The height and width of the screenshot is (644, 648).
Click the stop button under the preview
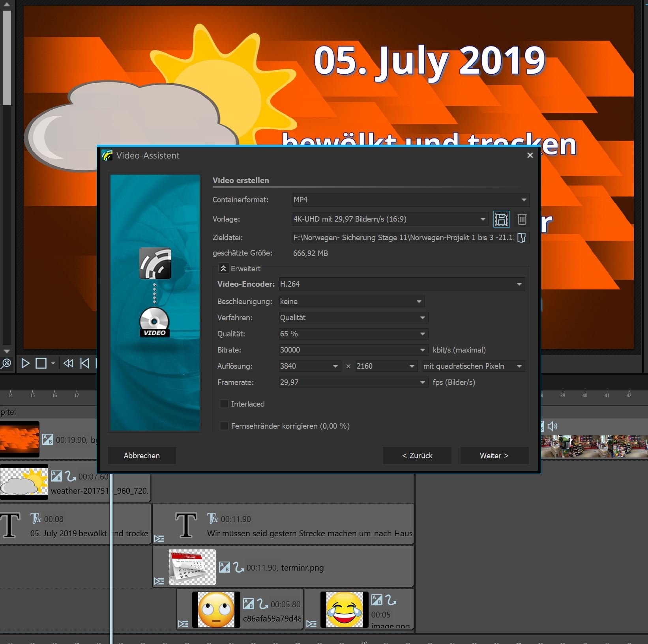(41, 363)
